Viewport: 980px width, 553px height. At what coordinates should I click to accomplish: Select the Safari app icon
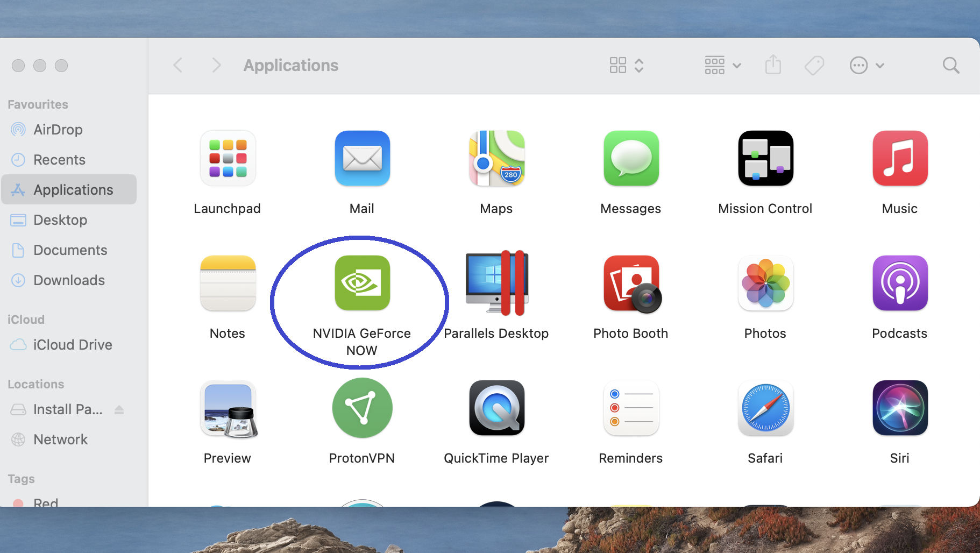point(765,408)
